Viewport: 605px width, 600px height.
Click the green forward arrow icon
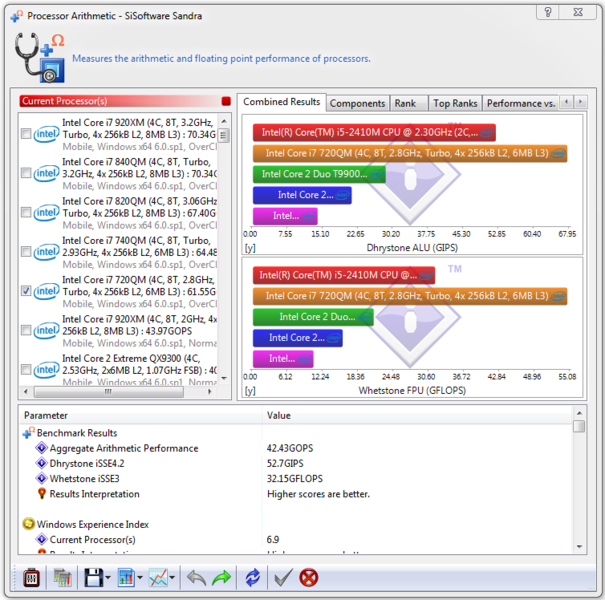221,578
